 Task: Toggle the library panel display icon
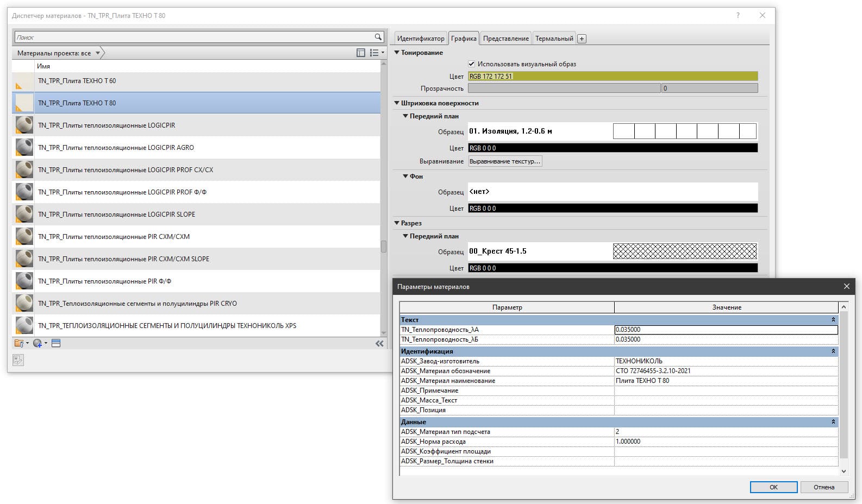(x=360, y=53)
